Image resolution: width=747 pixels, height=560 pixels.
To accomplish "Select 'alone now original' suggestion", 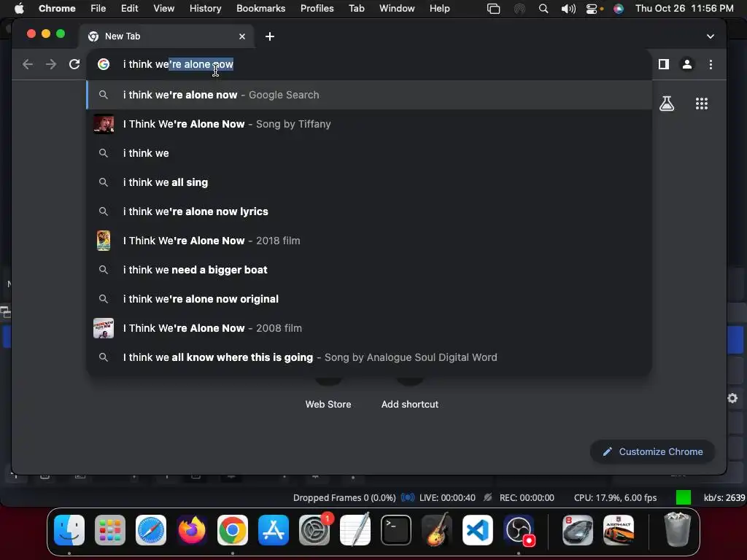I will [369, 298].
